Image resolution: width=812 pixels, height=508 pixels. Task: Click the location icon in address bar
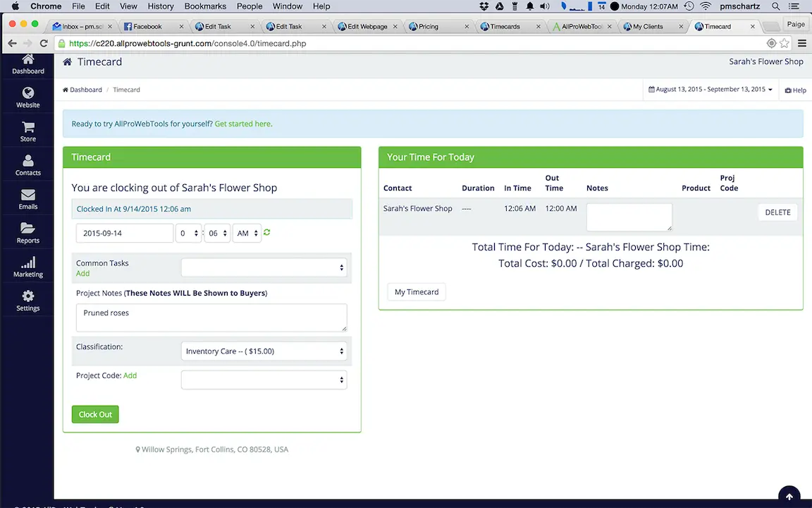[x=771, y=43]
